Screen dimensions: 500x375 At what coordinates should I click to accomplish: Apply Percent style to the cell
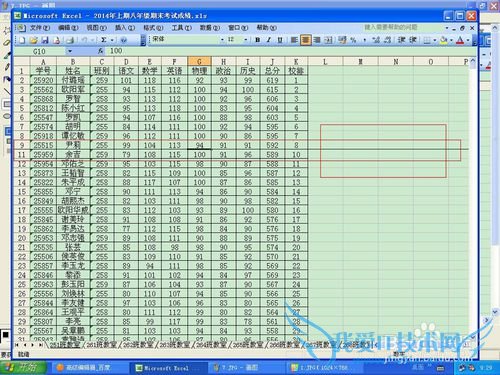[353, 40]
